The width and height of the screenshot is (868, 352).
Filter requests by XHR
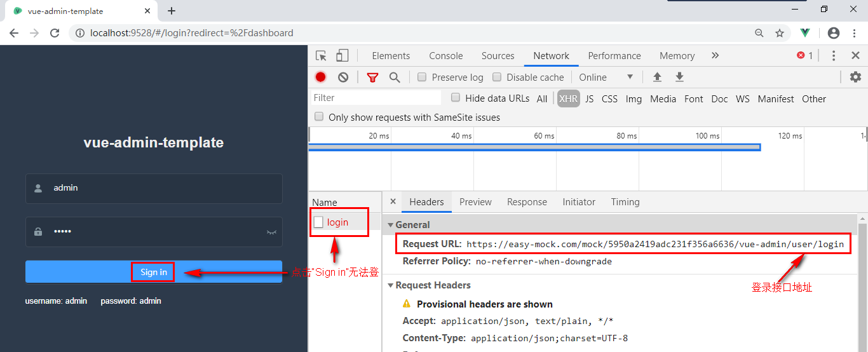tap(568, 98)
